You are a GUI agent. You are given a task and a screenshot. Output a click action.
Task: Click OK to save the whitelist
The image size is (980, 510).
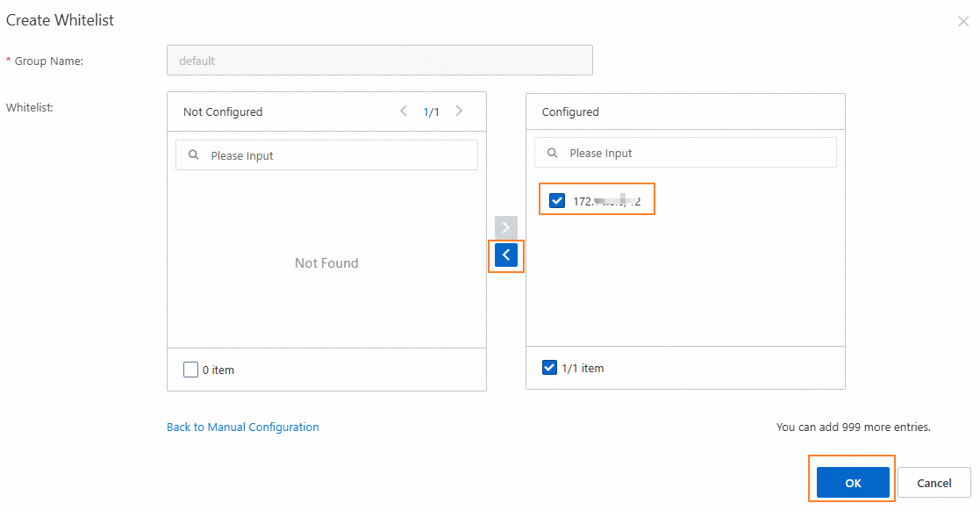[x=853, y=483]
